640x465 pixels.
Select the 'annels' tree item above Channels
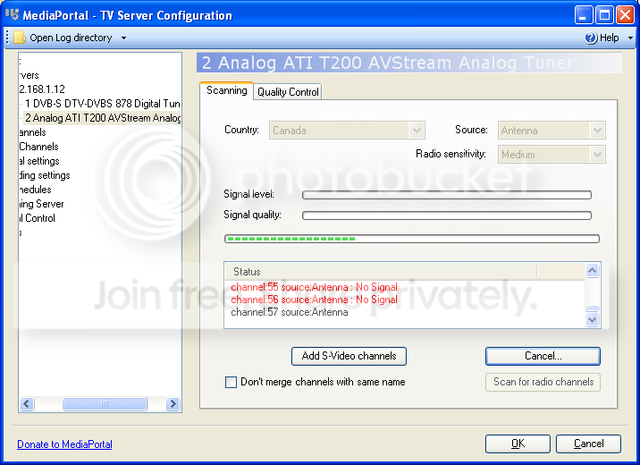pos(33,132)
